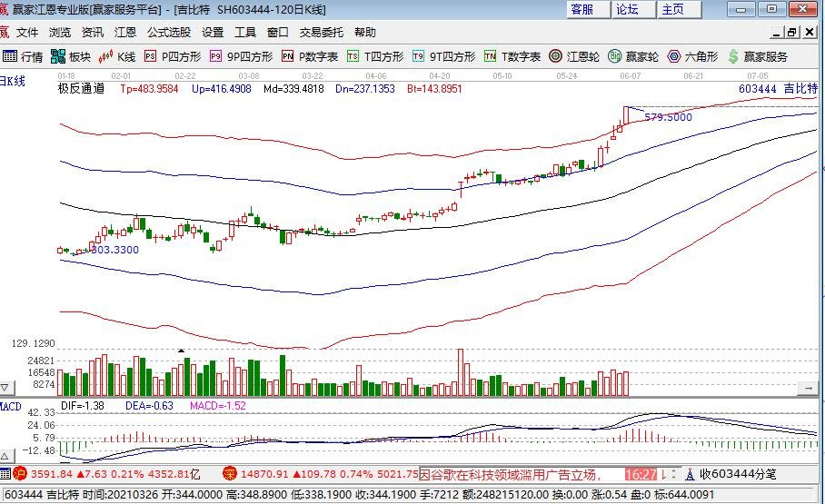The height and width of the screenshot is (504, 825).
Task: Switch to K线 candlestick chart icon
Action: tap(105, 55)
